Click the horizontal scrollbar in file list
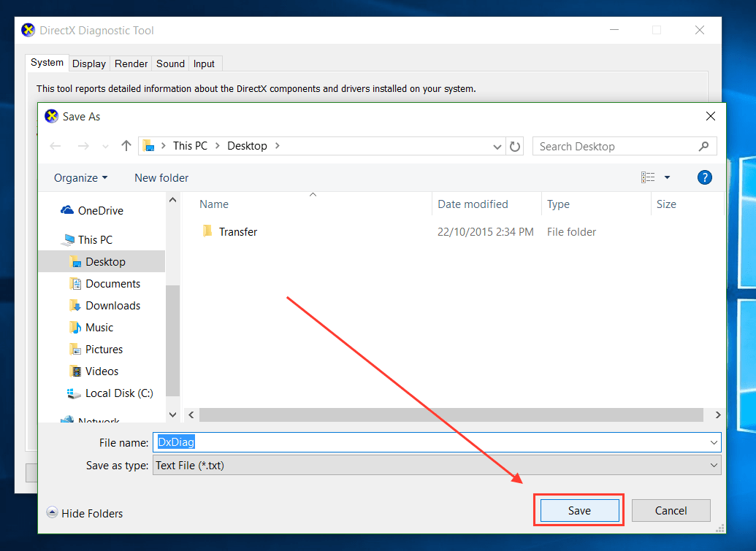This screenshot has height=551, width=756. [451, 415]
